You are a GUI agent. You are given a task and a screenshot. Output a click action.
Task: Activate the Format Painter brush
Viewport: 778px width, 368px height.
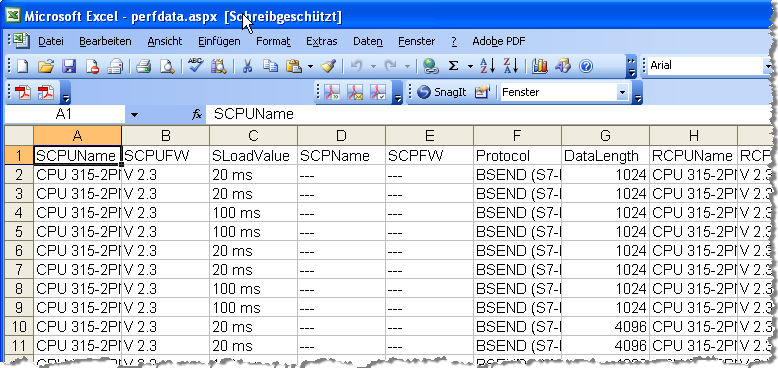tap(328, 66)
